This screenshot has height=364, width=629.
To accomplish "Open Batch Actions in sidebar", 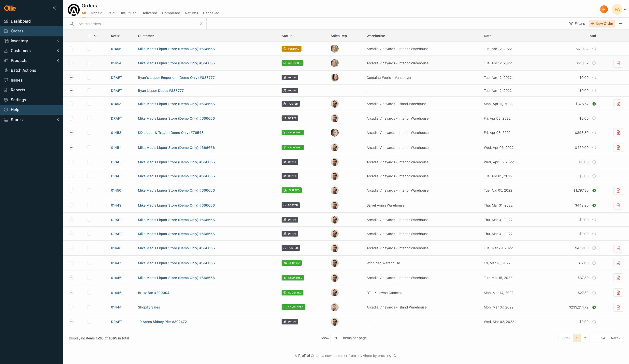I will (23, 70).
